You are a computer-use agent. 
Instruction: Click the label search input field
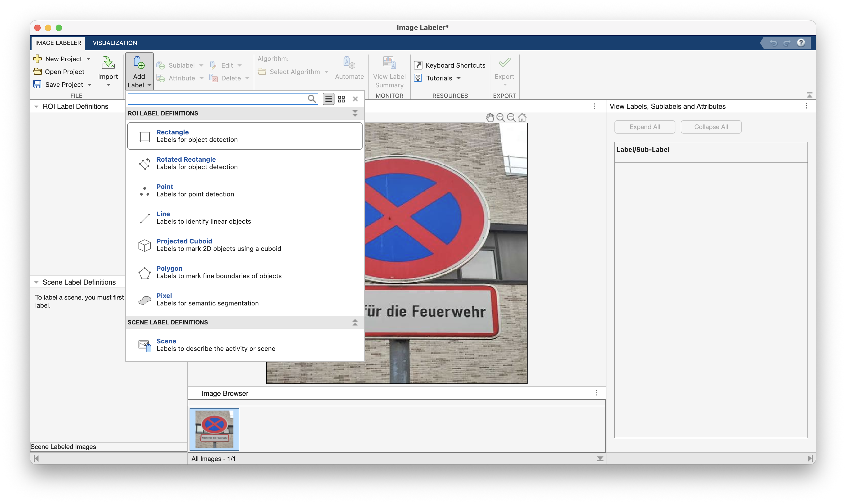point(217,99)
